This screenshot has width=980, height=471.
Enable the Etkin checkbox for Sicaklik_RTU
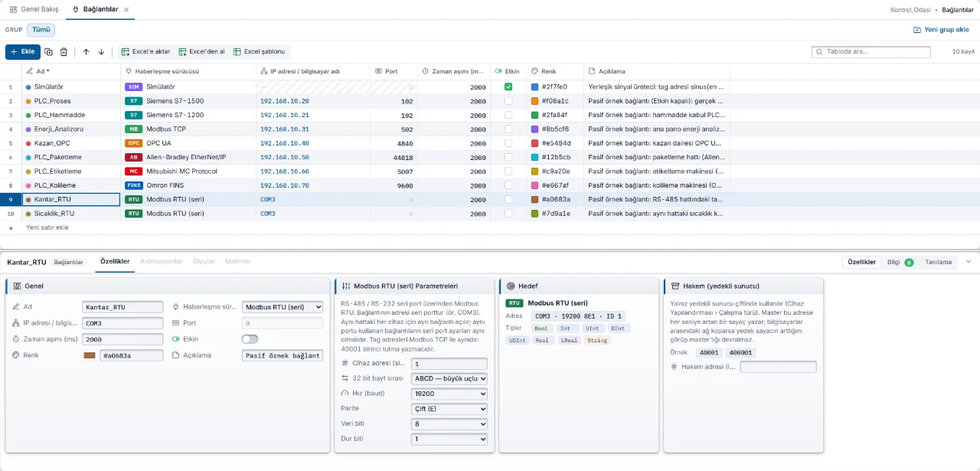[x=508, y=214]
